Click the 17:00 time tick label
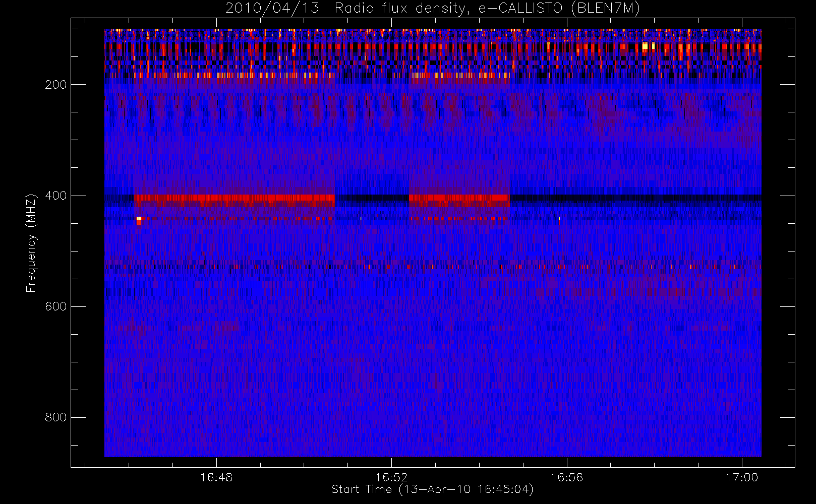The height and width of the screenshot is (504, 816). coord(742,477)
